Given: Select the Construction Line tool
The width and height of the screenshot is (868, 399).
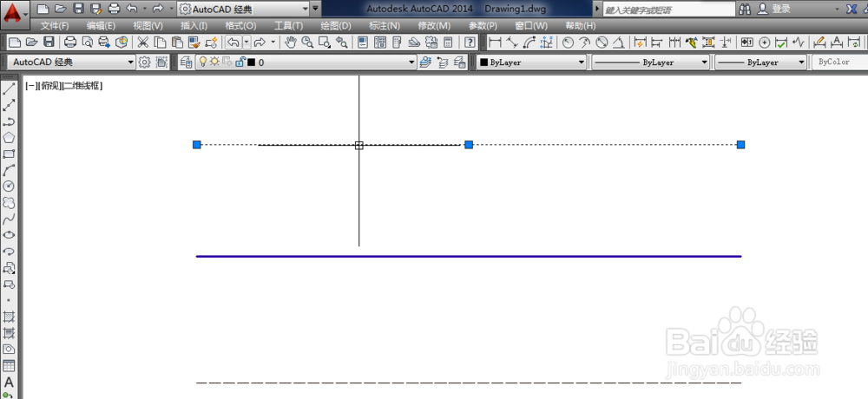Looking at the screenshot, I should tap(9, 105).
